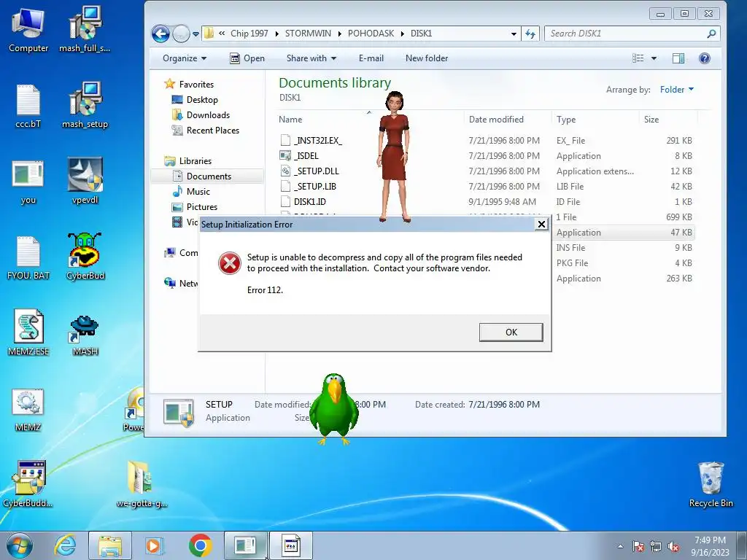Select the FYOU.BAT file icon
This screenshot has height=560, width=747.
point(28,257)
